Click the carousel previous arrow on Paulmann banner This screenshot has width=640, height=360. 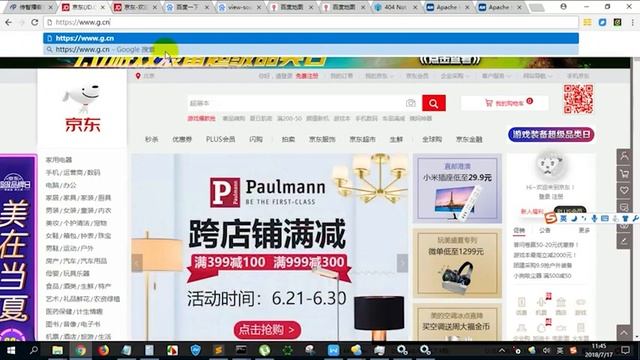click(x=137, y=263)
